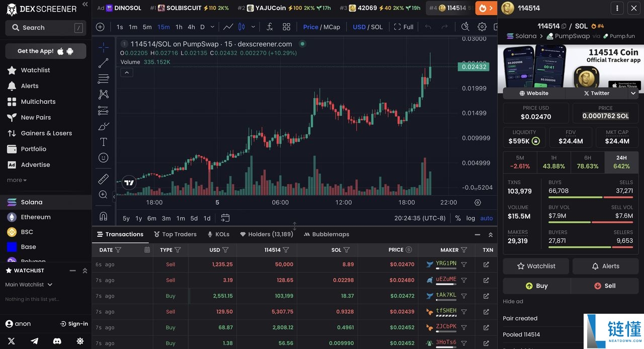Select the Text annotation tool
644x349 pixels.
pos(103,142)
